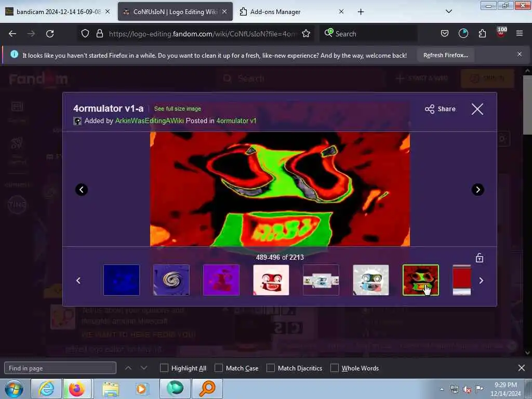Show hidden system tray icons arrow
The image size is (532, 399).
[x=442, y=390]
